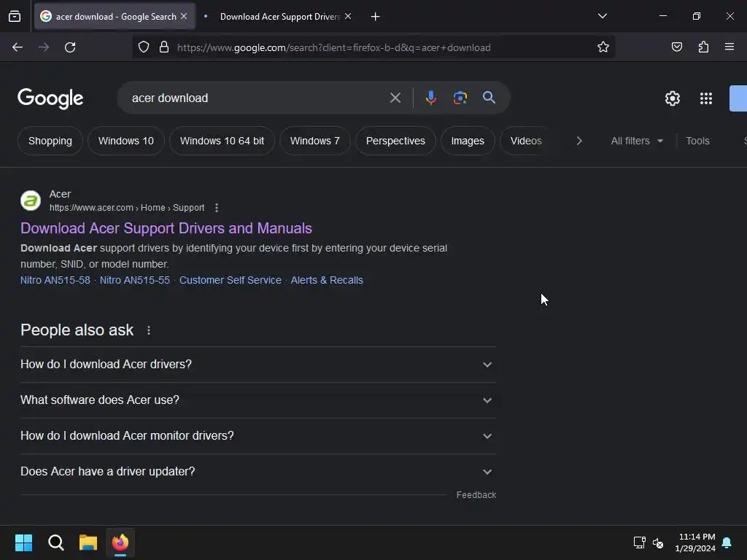Click the magnifier search button
The image size is (747, 560).
point(489,98)
